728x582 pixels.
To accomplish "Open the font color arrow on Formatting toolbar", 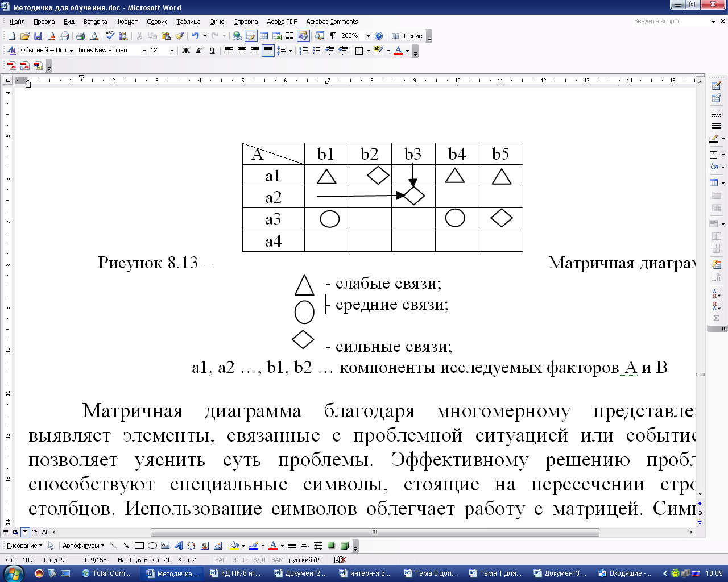I will coord(407,51).
